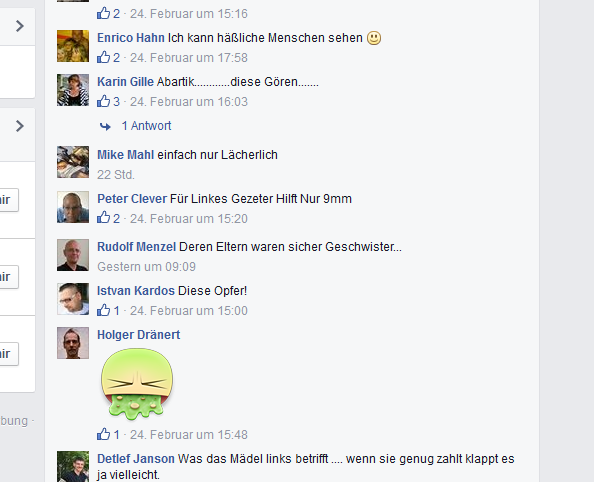The image size is (594, 482).
Task: Open Mike Mahl's profile name link
Action: point(125,155)
